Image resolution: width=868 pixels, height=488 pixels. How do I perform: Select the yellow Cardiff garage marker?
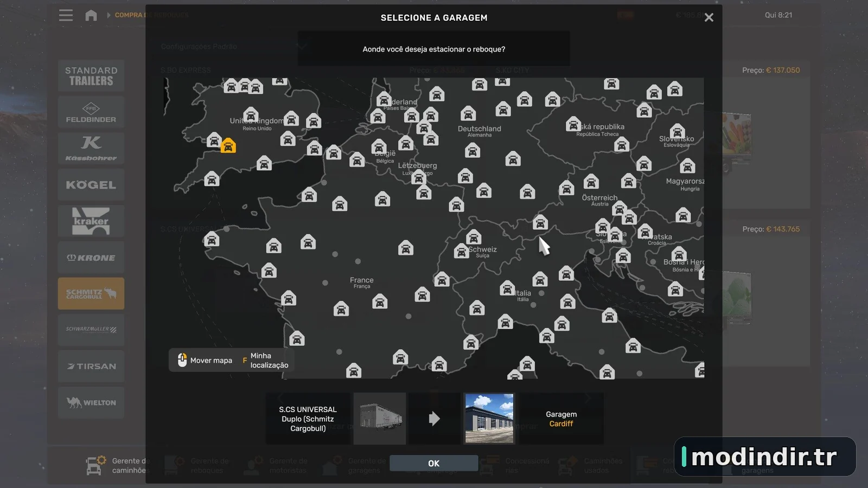(228, 145)
